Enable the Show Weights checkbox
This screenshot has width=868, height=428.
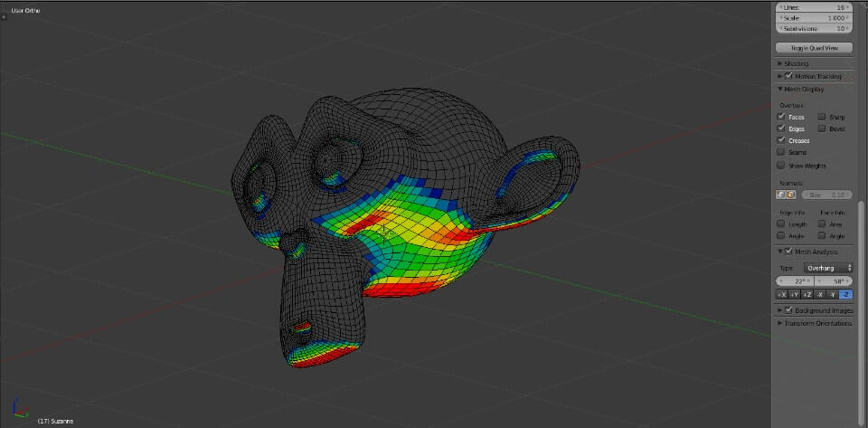click(781, 165)
